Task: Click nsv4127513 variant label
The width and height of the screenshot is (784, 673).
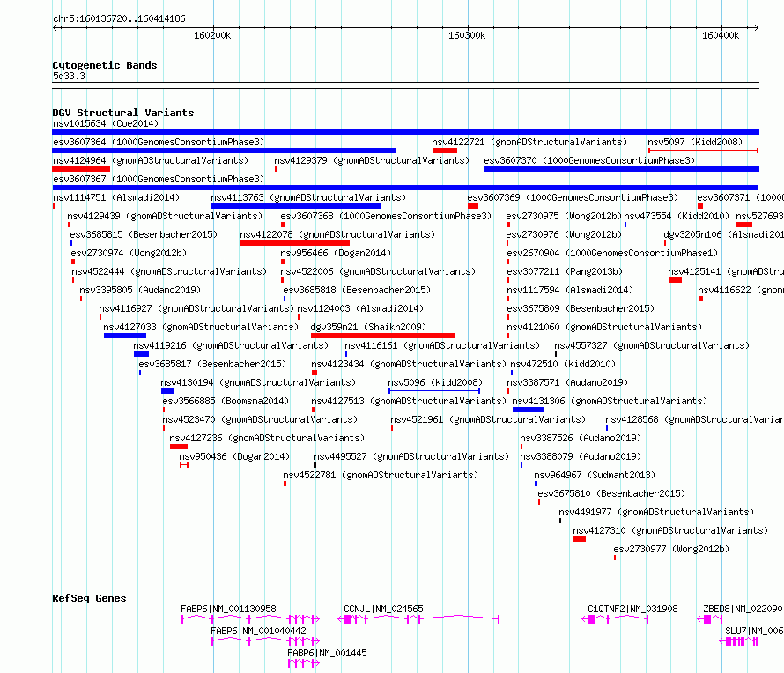Action: pos(409,401)
